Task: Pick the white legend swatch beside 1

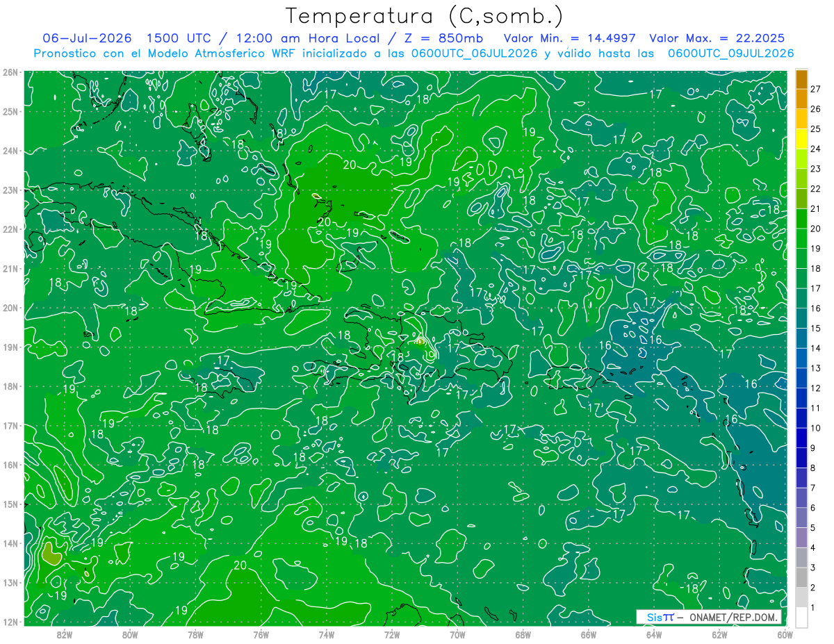Action: click(801, 617)
